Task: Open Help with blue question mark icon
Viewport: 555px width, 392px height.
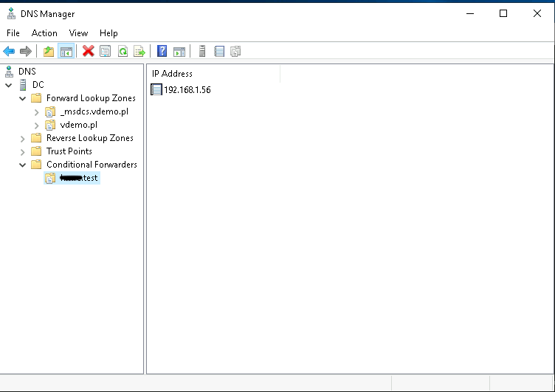Action: (161, 51)
